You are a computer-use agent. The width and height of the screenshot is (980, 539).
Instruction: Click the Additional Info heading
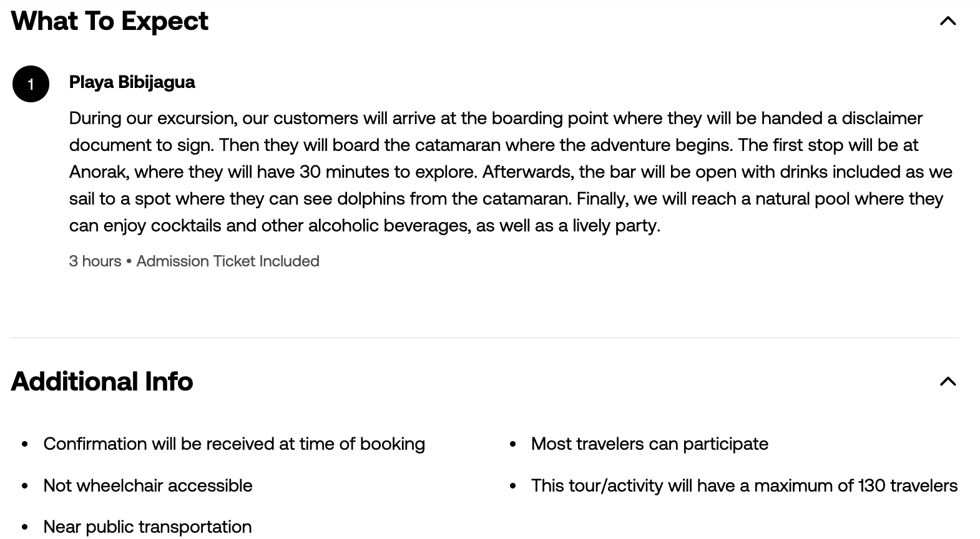coord(102,381)
